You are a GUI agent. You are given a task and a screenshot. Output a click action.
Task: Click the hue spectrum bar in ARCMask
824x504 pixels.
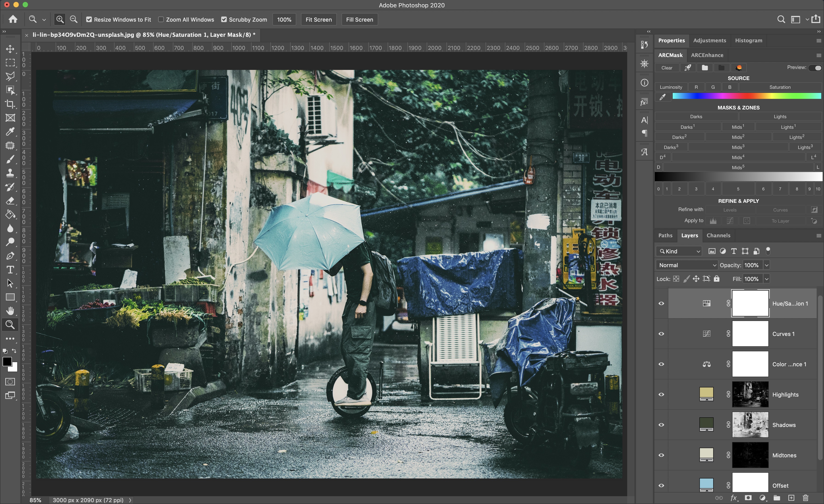747,96
